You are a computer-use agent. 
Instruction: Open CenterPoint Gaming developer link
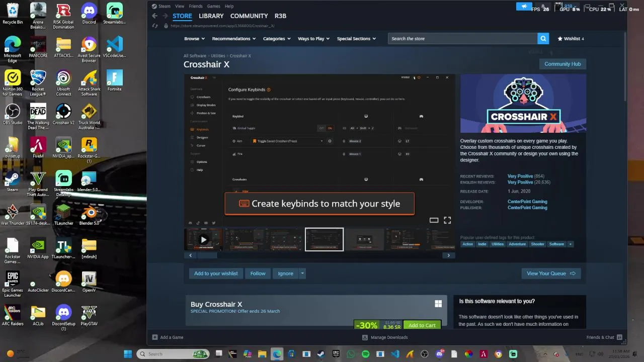527,202
